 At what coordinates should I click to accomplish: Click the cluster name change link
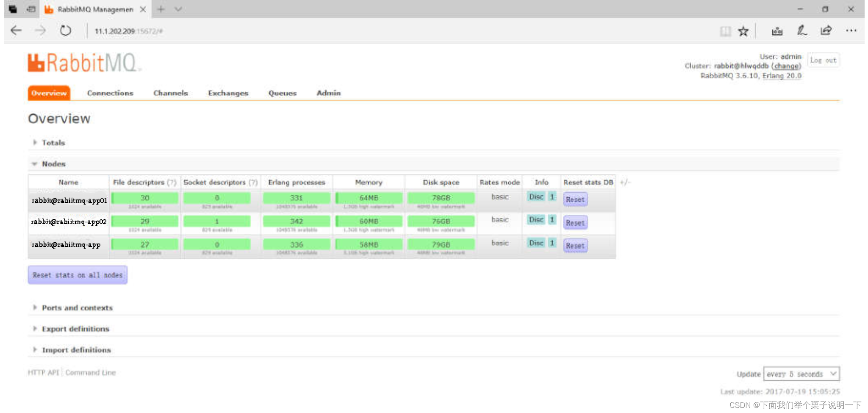786,66
